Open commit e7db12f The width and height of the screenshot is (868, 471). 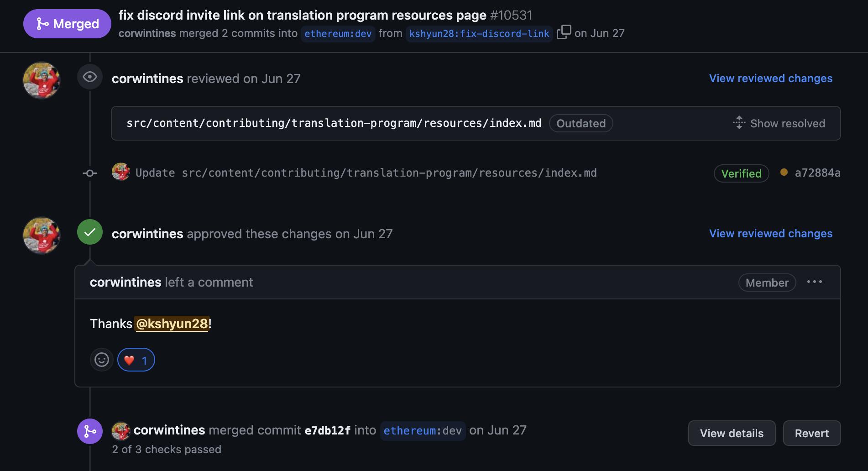pyautogui.click(x=327, y=430)
